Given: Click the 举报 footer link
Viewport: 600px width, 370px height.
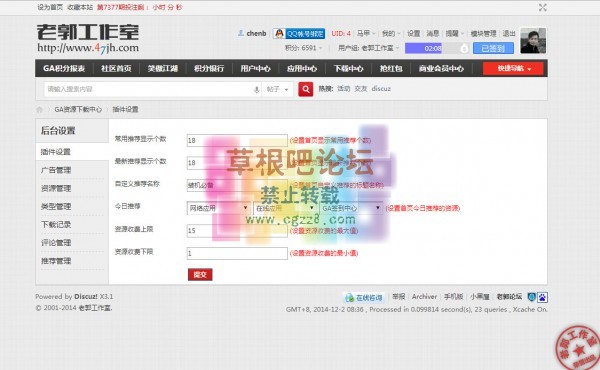Looking at the screenshot, I should click(x=398, y=297).
